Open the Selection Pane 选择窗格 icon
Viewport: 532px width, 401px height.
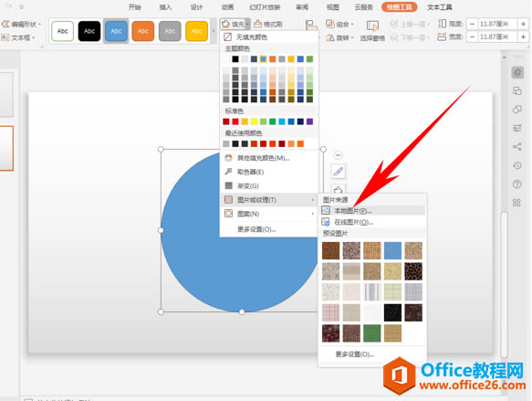(372, 26)
